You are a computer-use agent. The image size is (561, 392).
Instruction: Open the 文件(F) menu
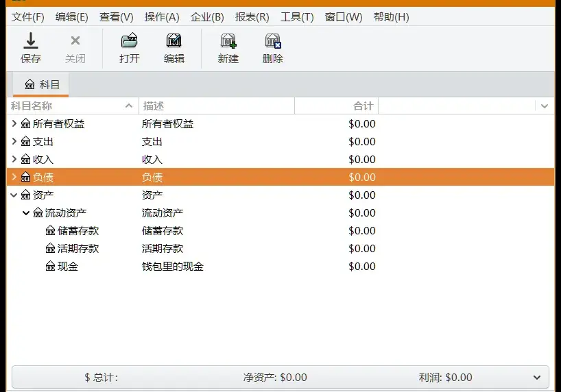pos(27,17)
